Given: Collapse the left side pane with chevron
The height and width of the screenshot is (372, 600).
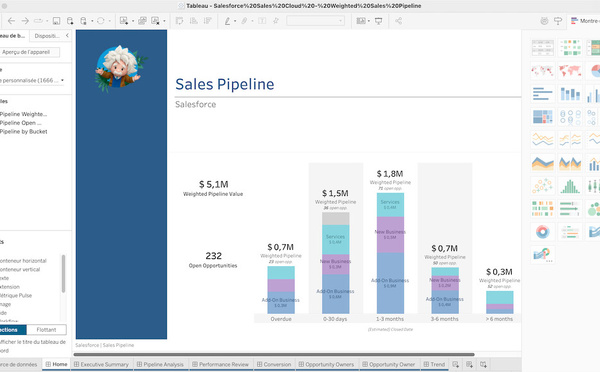Looking at the screenshot, I should click(x=67, y=36).
